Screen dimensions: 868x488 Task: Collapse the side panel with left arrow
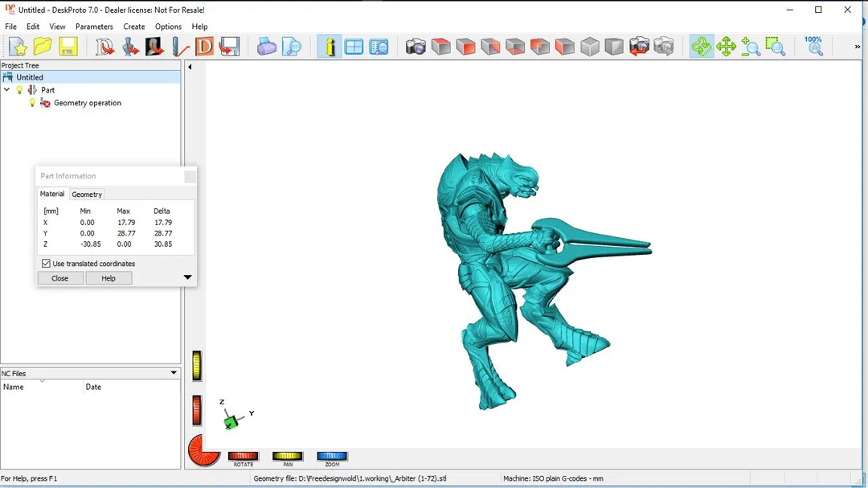pyautogui.click(x=190, y=67)
